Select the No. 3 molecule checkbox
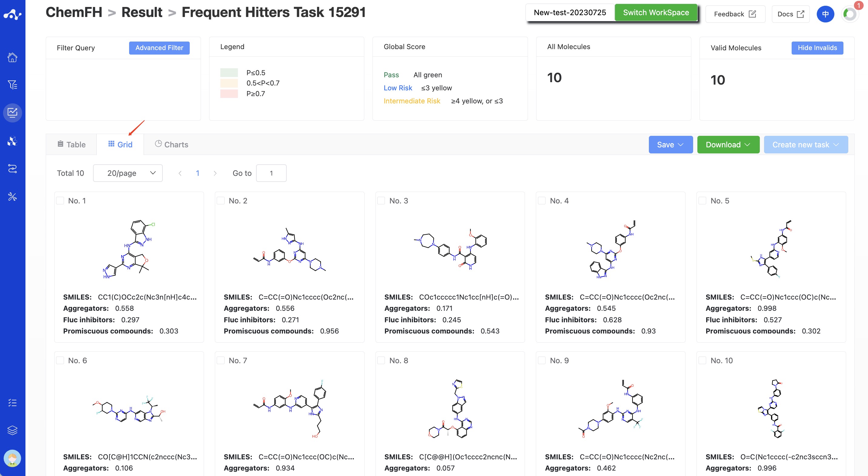868x476 pixels. point(381,201)
